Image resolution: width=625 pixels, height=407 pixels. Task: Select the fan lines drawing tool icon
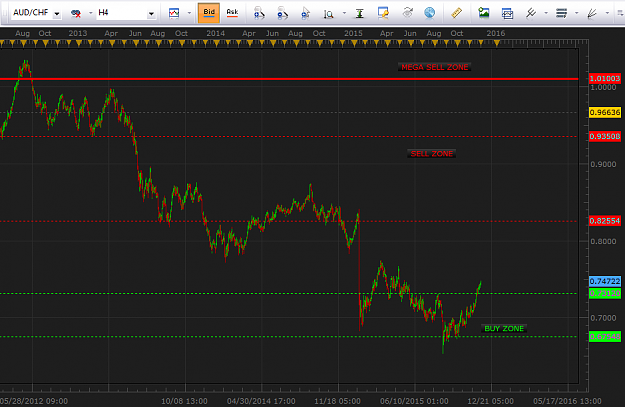coord(592,14)
